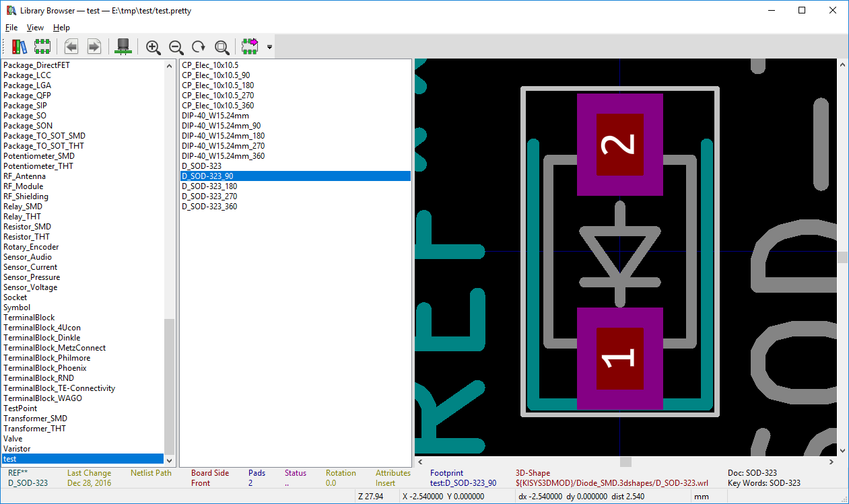
Task: Click the select library icon
Action: (19, 46)
